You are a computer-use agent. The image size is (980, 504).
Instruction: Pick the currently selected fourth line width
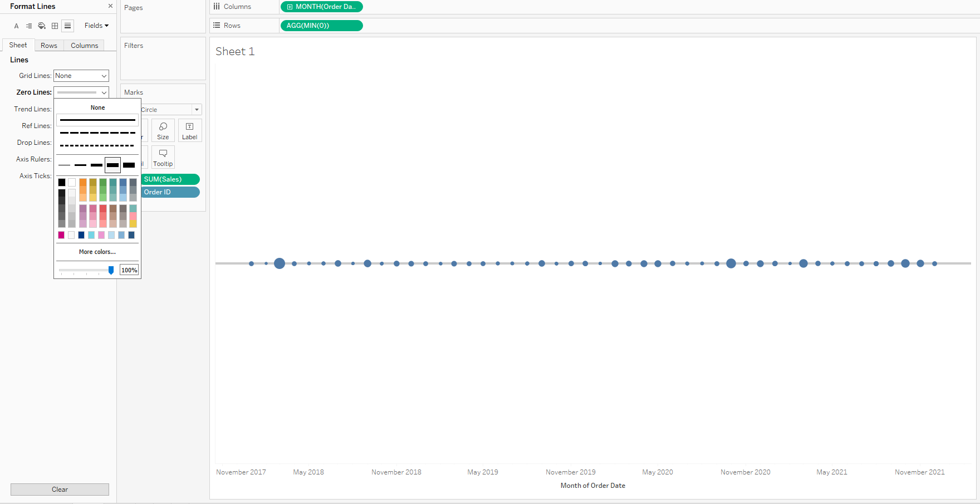click(113, 165)
